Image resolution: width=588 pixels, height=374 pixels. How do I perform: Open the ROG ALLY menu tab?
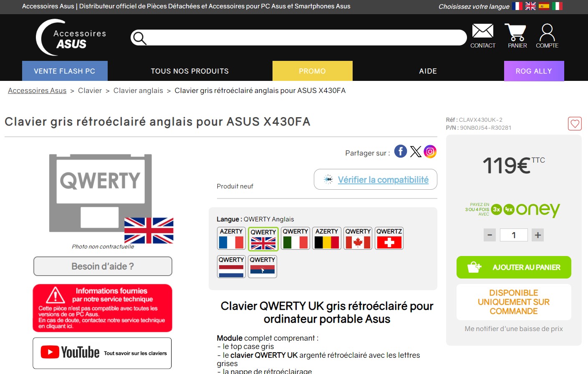click(534, 71)
